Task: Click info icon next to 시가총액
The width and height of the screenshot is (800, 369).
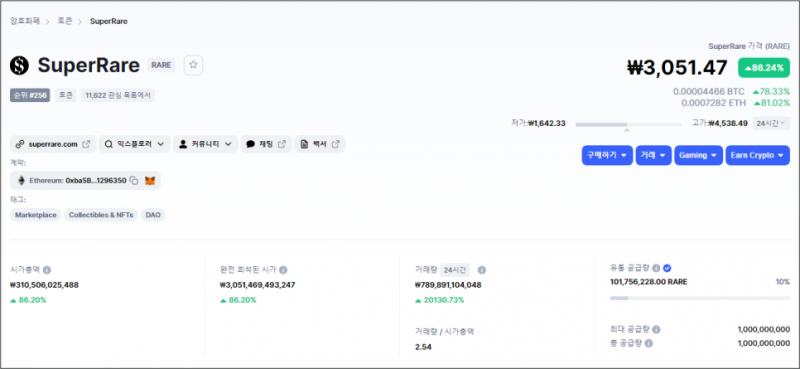Action: [x=47, y=269]
